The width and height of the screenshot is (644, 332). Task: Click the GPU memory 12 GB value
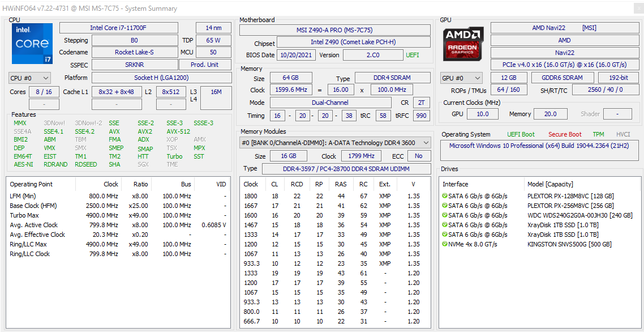[509, 78]
